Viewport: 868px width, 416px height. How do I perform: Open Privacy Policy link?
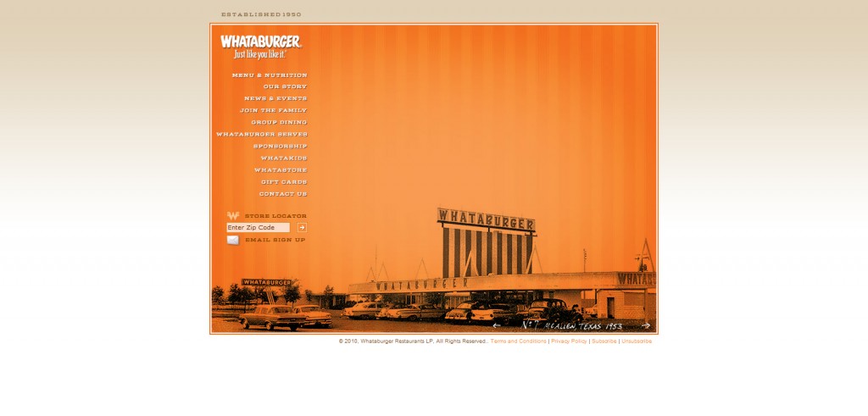point(569,341)
